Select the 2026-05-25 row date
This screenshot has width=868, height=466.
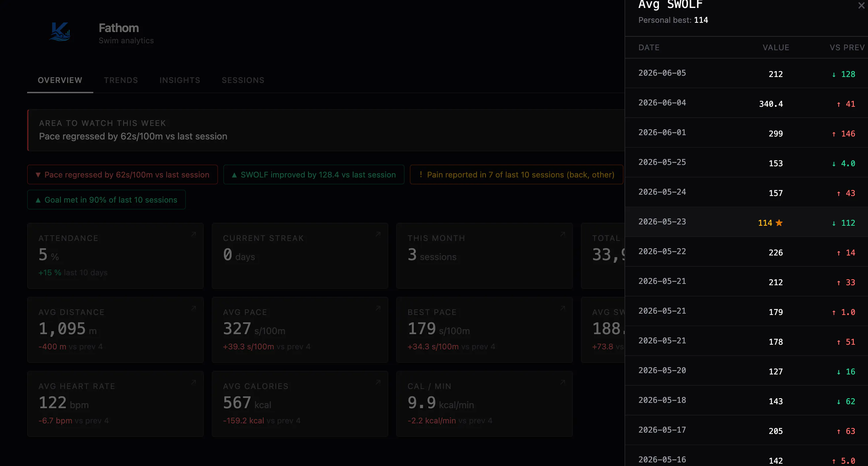662,162
